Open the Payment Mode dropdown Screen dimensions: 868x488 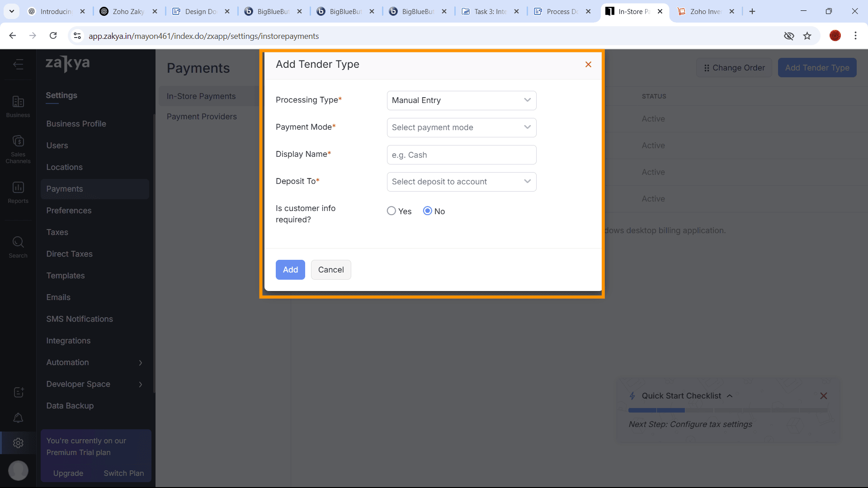click(x=462, y=127)
